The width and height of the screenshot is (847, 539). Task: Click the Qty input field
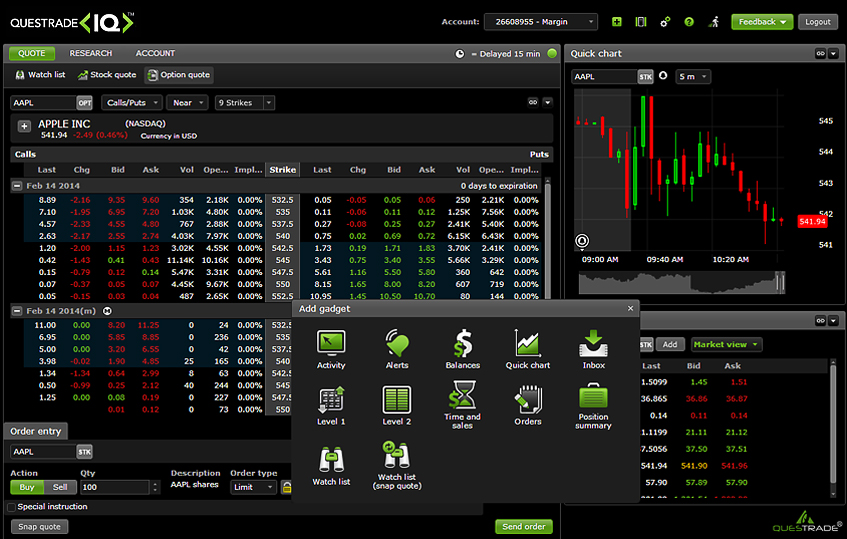pos(115,487)
